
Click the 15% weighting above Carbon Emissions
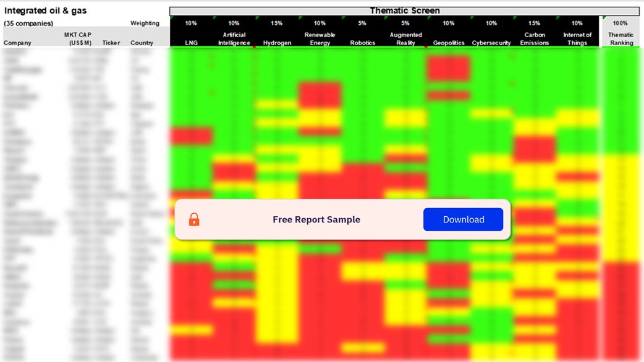(534, 23)
